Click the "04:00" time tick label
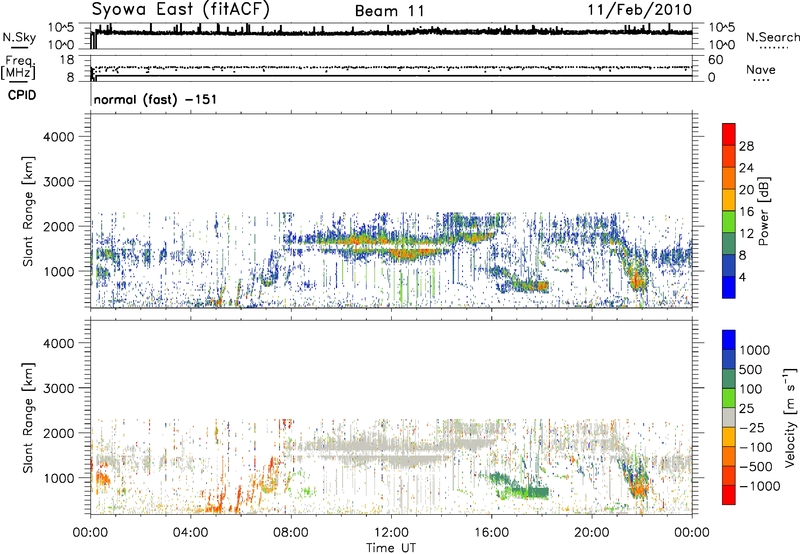Image resolution: width=800 pixels, height=554 pixels. point(191,533)
